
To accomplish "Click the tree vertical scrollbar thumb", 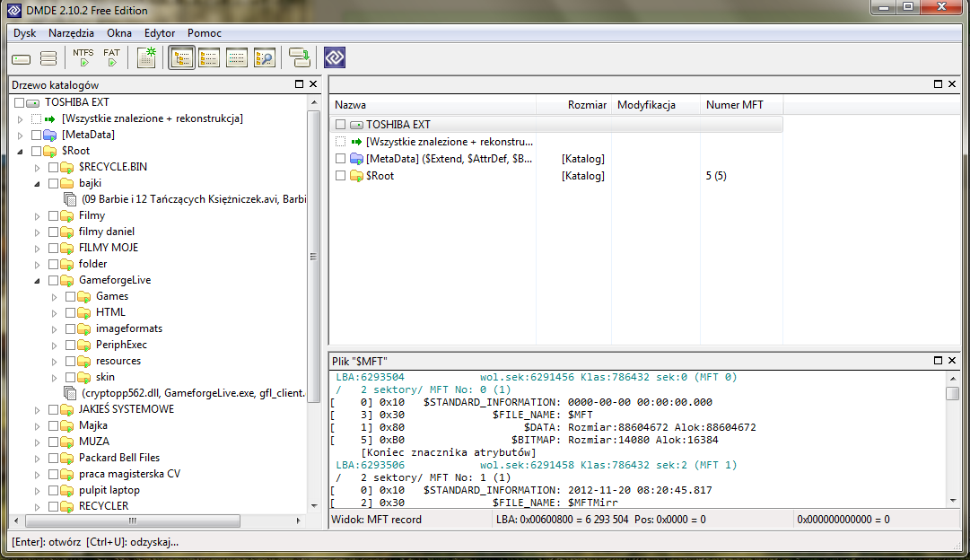I will 314,256.
